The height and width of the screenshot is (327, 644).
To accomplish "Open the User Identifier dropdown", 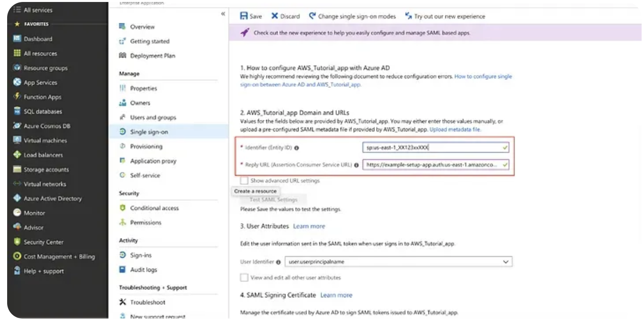I will [x=398, y=262].
